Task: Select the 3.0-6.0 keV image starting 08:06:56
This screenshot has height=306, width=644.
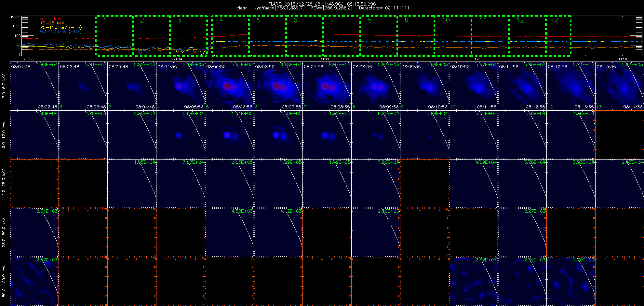Action: pos(278,86)
